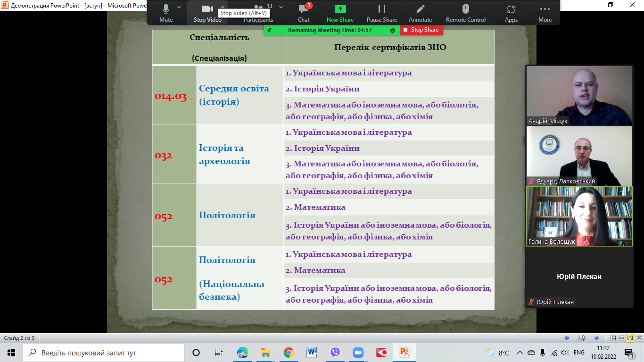
Task: Click Stop Video camera button
Action: [207, 12]
